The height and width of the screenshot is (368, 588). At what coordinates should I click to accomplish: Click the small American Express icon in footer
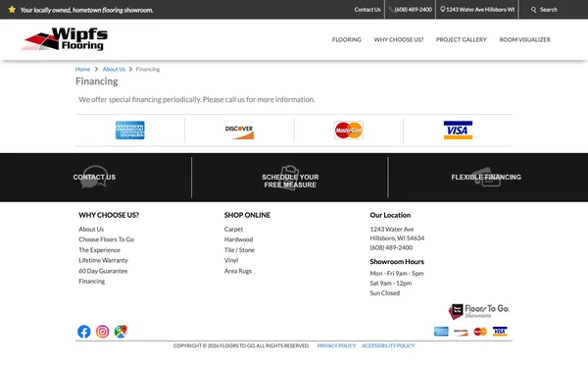pos(441,332)
